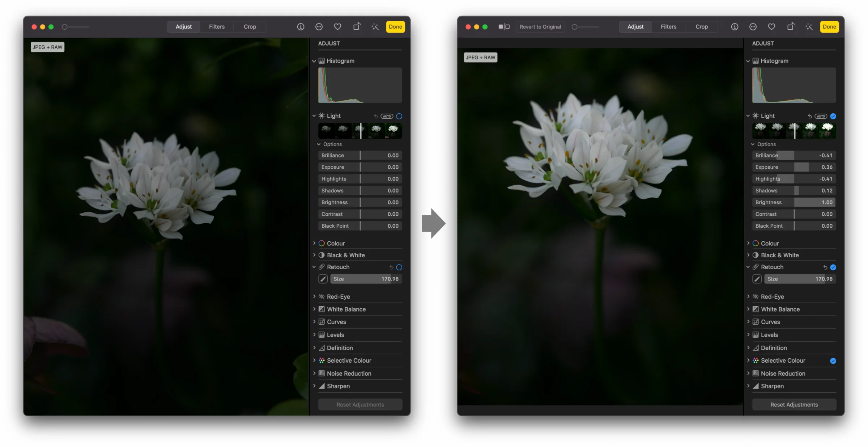This screenshot has height=447, width=868.
Task: Expand Black & White section in left window
Action: click(x=314, y=255)
